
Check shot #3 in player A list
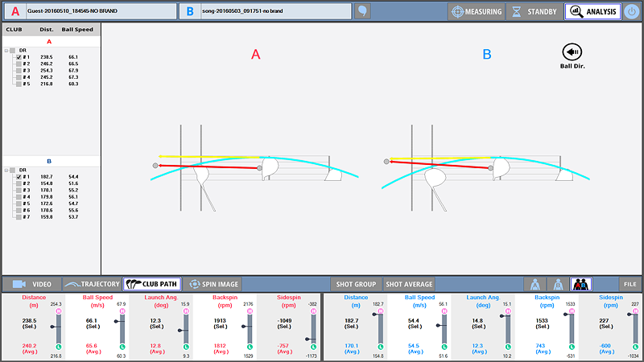(x=19, y=71)
